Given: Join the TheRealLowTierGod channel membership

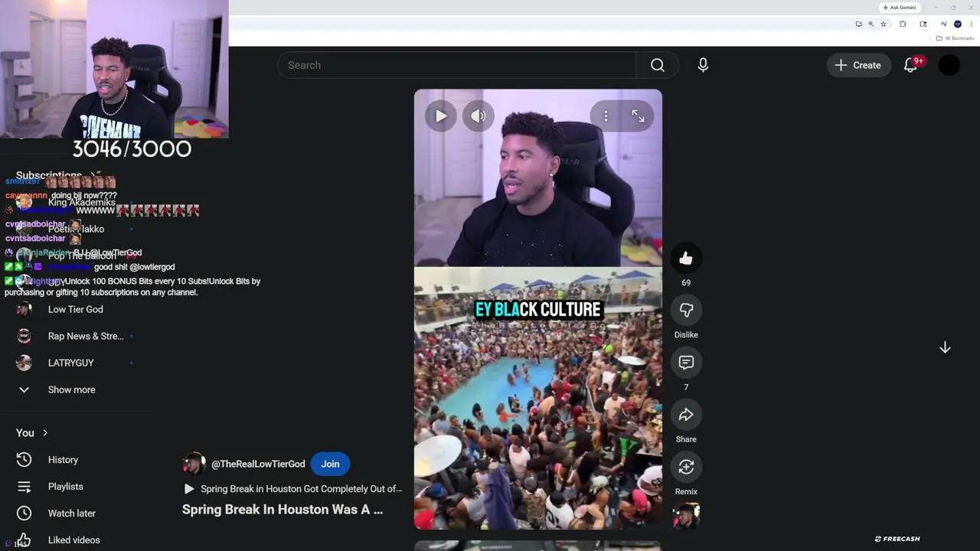Looking at the screenshot, I should click(x=330, y=464).
